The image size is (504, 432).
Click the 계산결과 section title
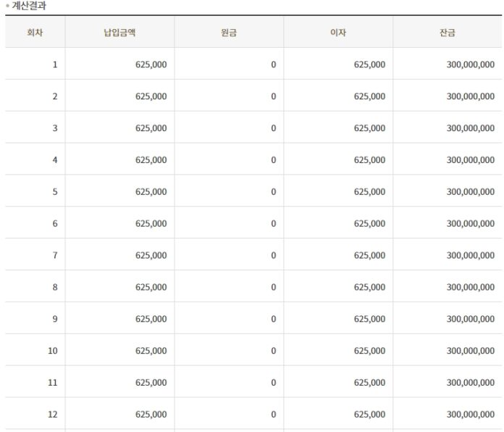(30, 6)
